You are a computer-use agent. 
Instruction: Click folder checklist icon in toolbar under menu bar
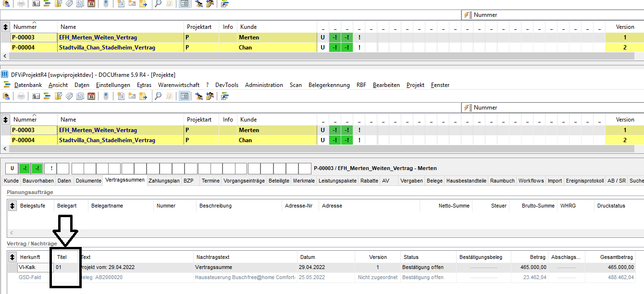[58, 96]
